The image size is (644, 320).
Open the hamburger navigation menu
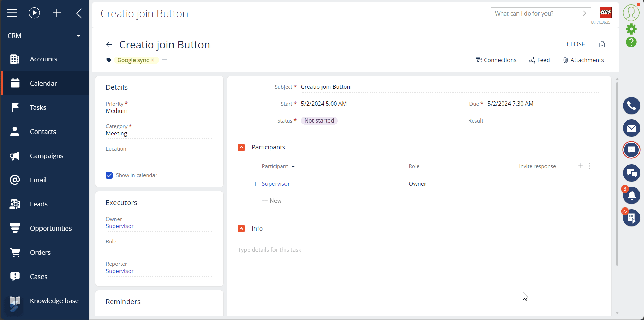12,13
